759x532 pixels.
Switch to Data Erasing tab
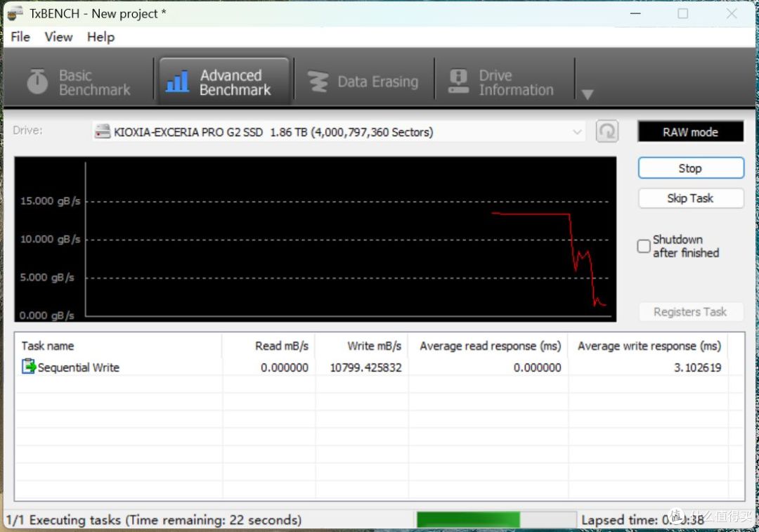[x=364, y=82]
